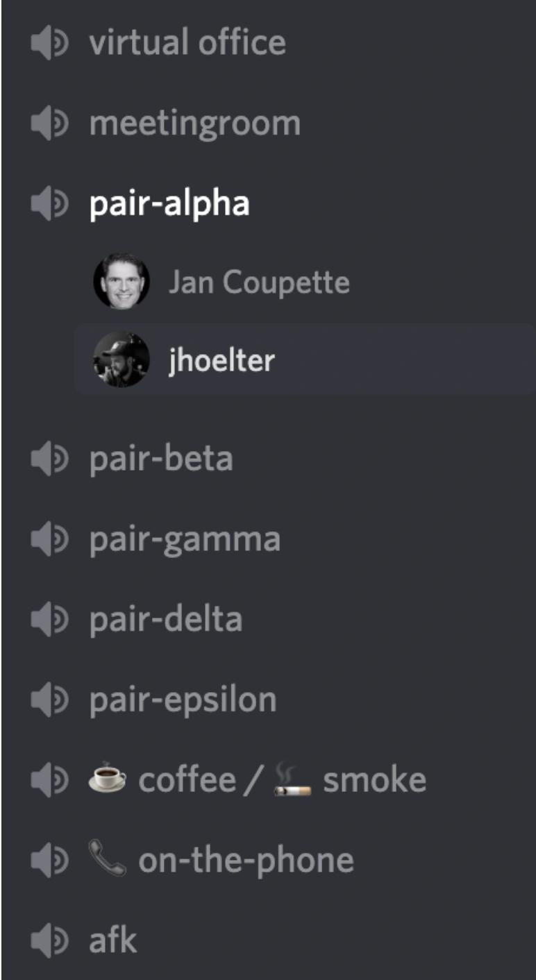The width and height of the screenshot is (536, 980).
Task: Move to the afk voice channel
Action: (x=113, y=940)
